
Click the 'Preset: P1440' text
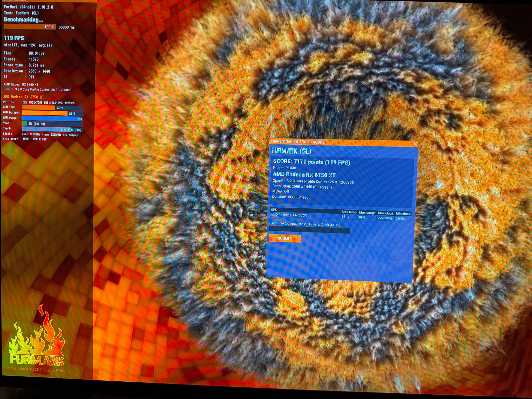pyautogui.click(x=284, y=168)
